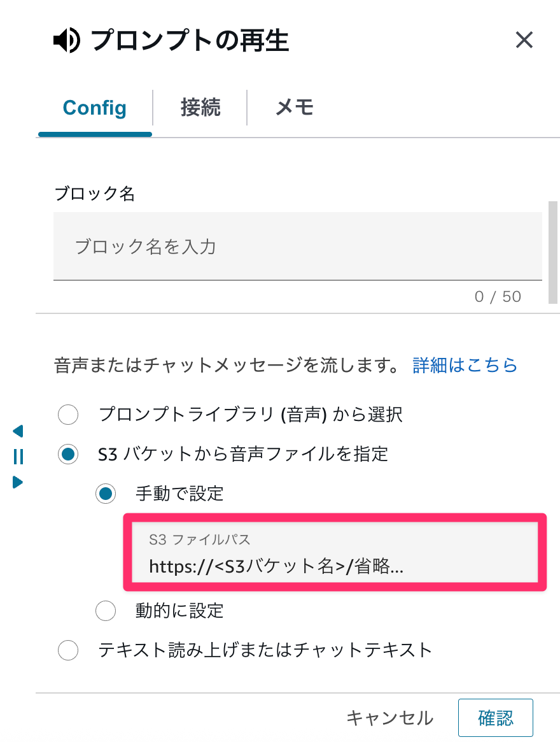The image size is (560, 742).
Task: Switch to the Config tab
Action: tap(95, 108)
